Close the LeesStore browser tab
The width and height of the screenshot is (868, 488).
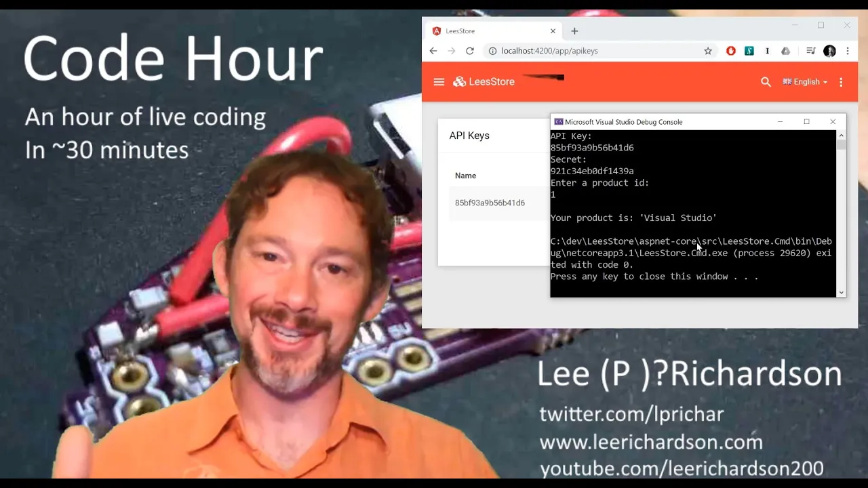click(x=553, y=31)
